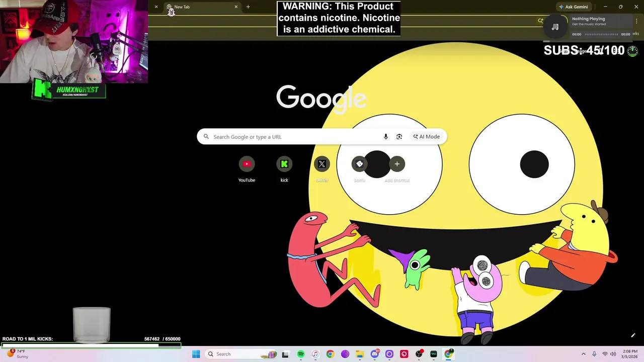Open Discord from the taskbar

[374, 354]
